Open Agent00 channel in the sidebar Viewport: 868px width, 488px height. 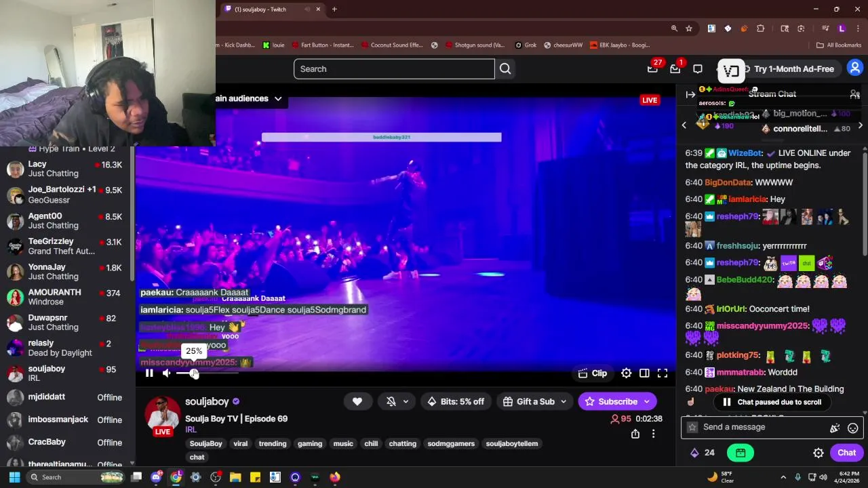(66, 220)
